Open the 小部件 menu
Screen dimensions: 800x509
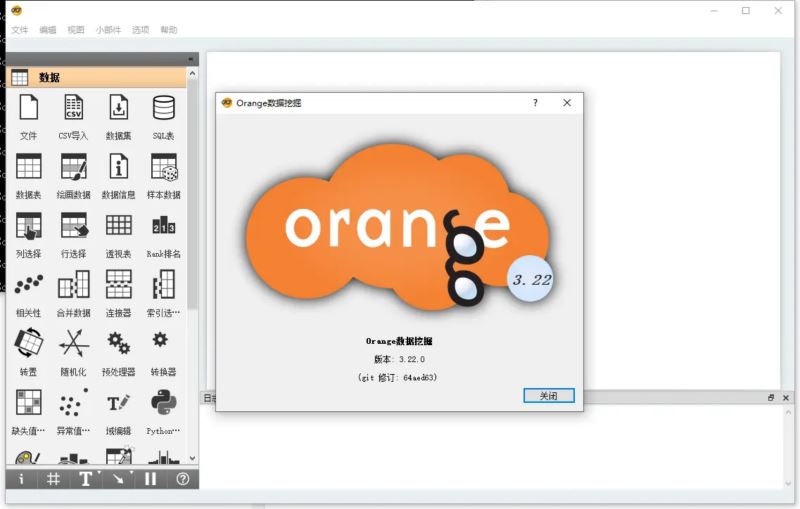click(109, 30)
